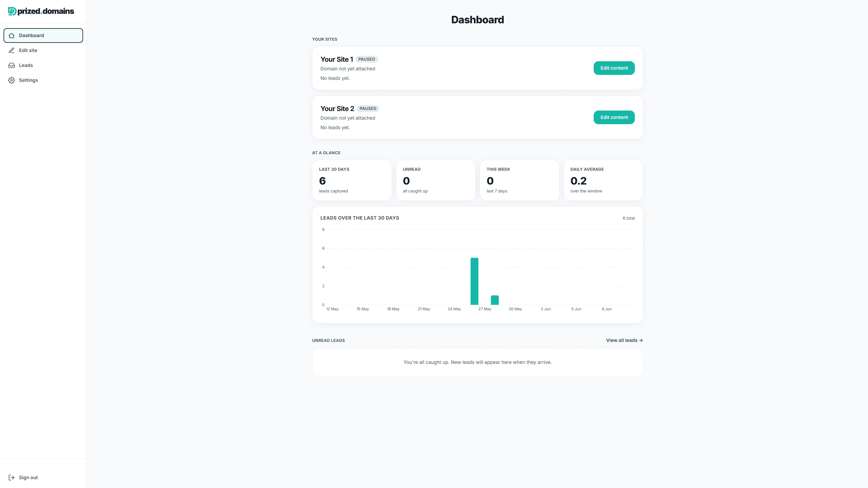The height and width of the screenshot is (488, 868).
Task: Click 'Domain not yet attached' under Site 1
Action: (348, 69)
